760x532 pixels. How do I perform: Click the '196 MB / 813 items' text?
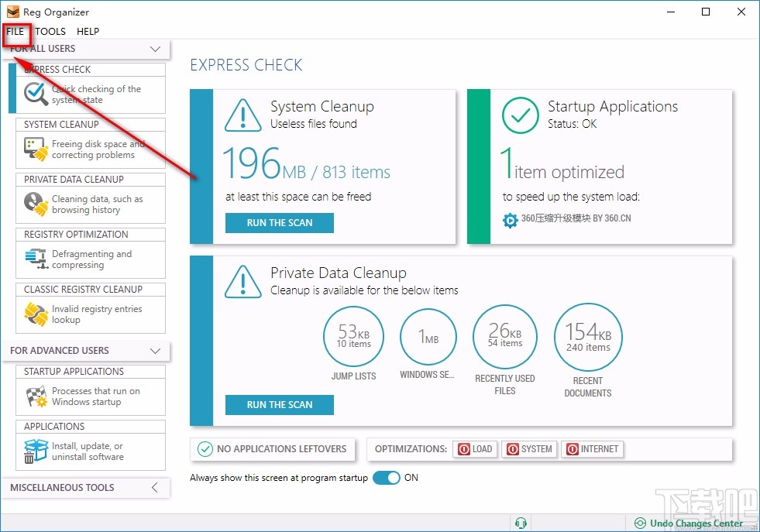306,163
